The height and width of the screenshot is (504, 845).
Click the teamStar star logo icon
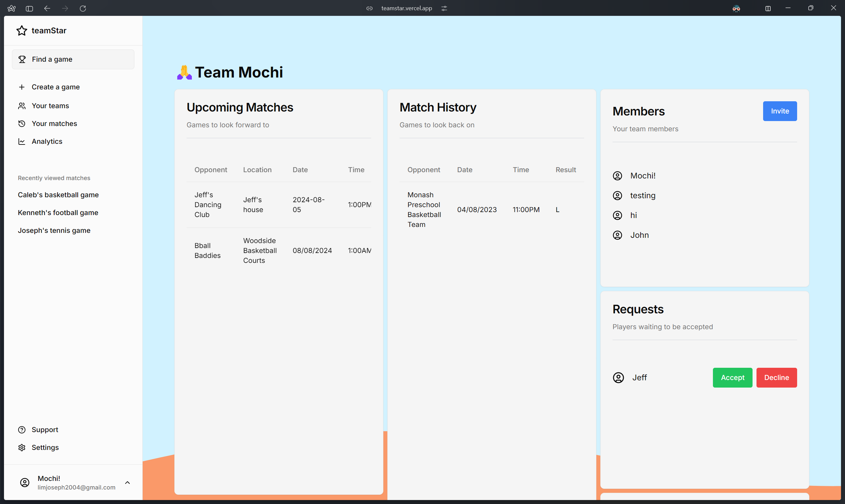coord(22,31)
